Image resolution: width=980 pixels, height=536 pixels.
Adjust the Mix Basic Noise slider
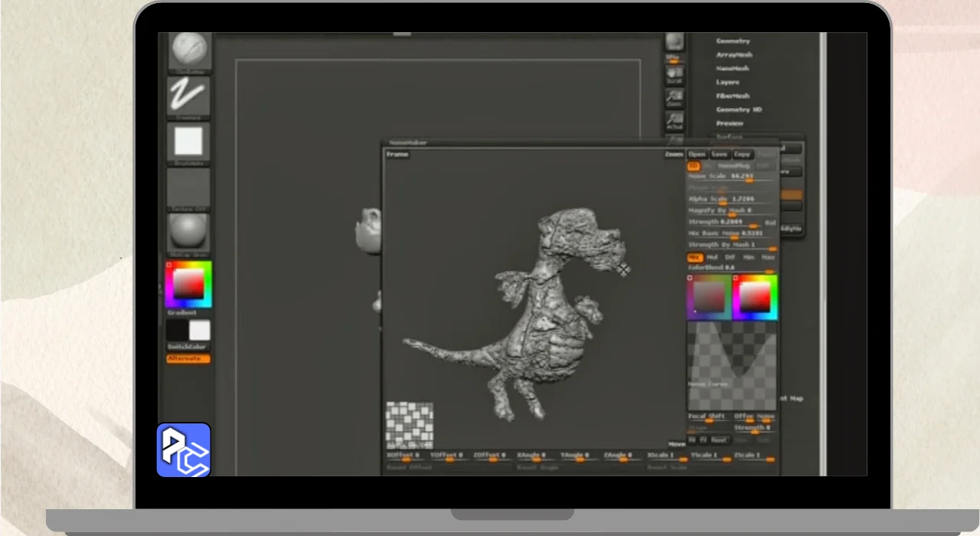click(732, 234)
